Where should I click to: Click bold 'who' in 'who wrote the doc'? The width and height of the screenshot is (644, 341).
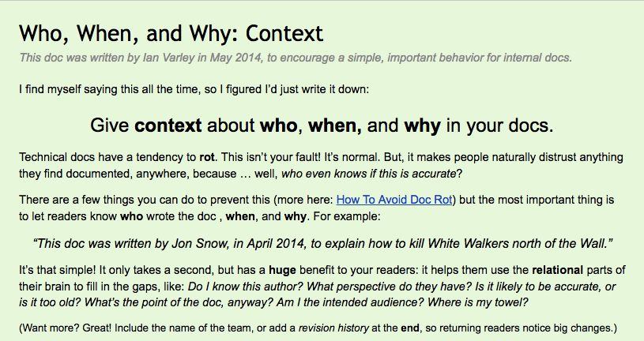coord(131,216)
